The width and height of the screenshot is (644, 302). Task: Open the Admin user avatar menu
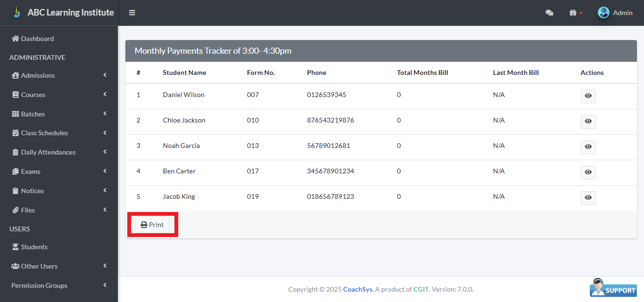pos(604,13)
